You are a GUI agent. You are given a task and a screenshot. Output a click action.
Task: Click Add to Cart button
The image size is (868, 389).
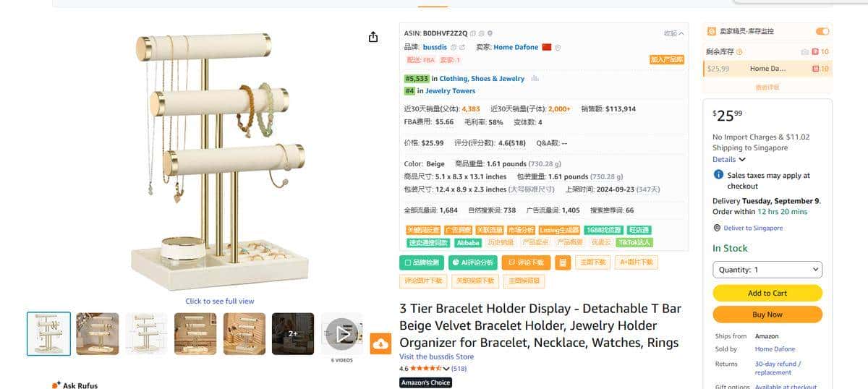(x=767, y=293)
